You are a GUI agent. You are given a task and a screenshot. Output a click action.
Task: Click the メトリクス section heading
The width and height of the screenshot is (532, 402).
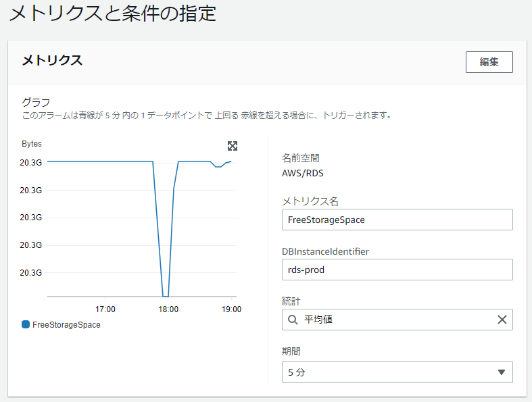click(52, 60)
